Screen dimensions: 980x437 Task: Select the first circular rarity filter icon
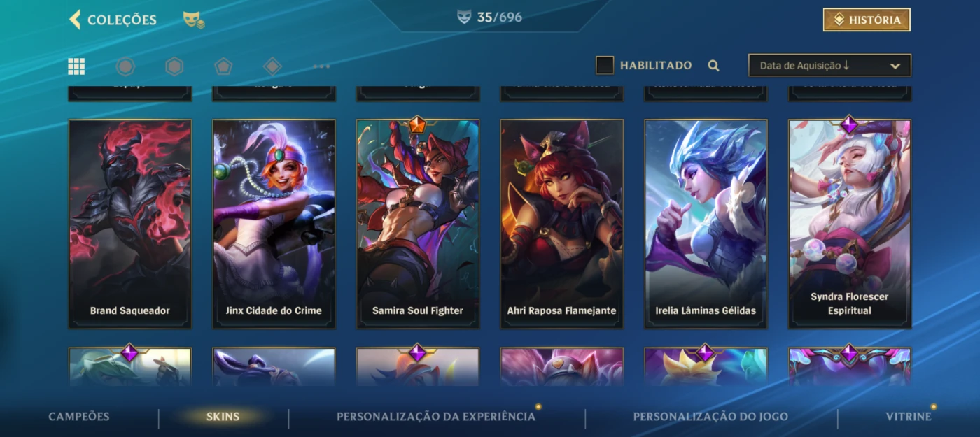click(125, 66)
